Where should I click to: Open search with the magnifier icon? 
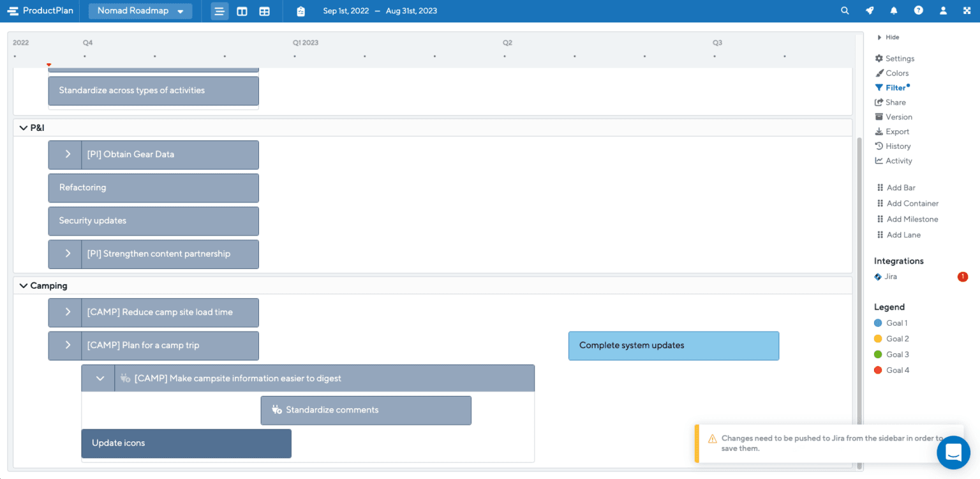[x=845, y=11]
